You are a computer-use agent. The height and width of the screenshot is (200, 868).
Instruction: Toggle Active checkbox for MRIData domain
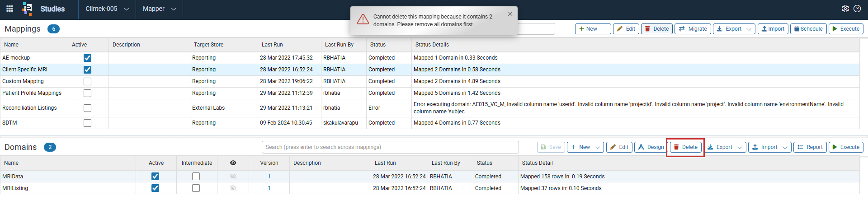click(x=155, y=176)
